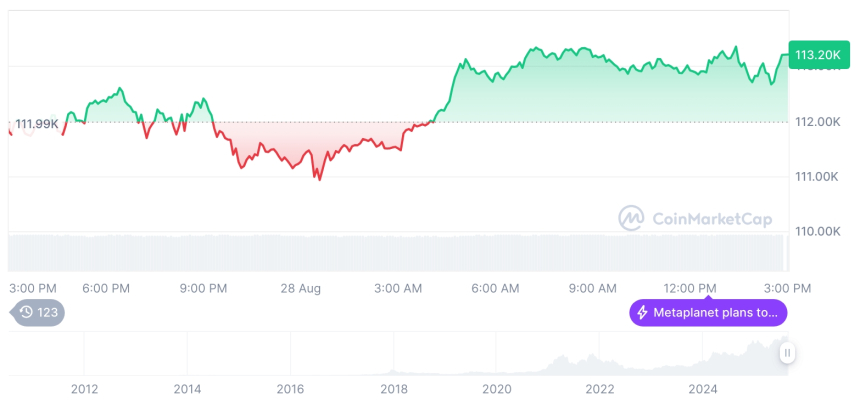This screenshot has width=860, height=401.
Task: Click the 111.99K opening price label
Action: 37,124
